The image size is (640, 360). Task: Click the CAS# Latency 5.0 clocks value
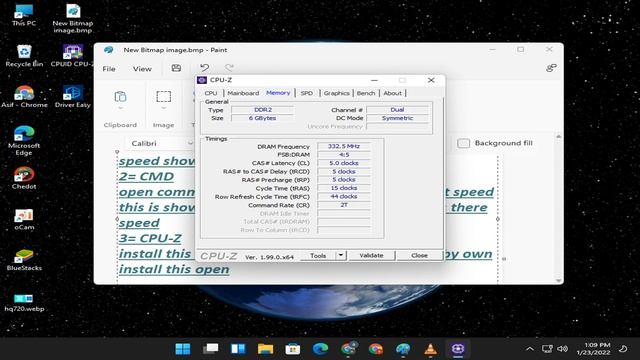click(x=344, y=163)
